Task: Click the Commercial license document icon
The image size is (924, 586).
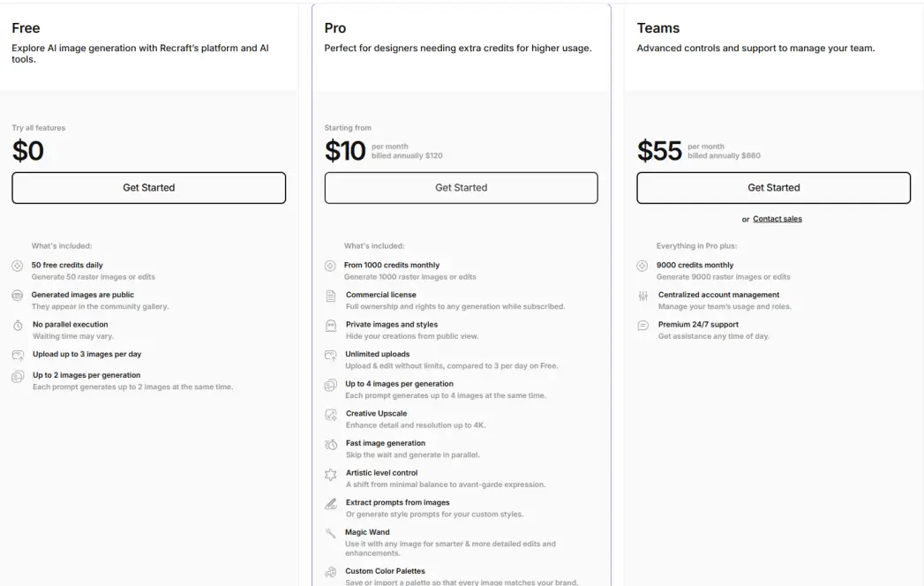Action: 331,296
